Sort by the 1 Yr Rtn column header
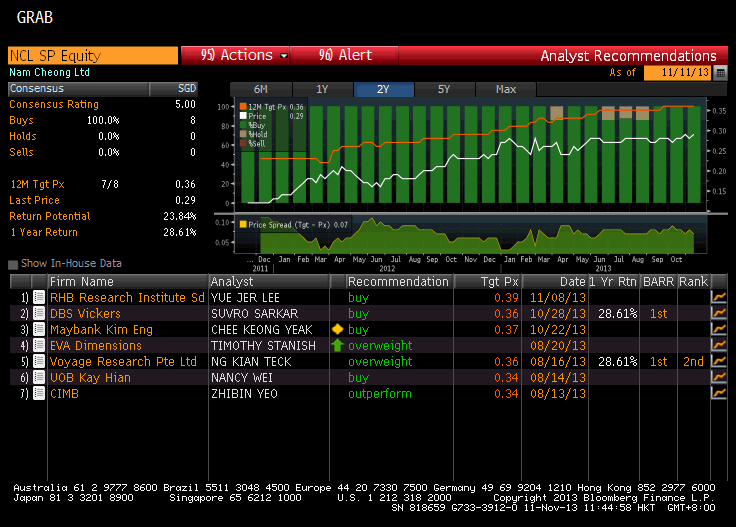The image size is (736, 527). pos(613,282)
